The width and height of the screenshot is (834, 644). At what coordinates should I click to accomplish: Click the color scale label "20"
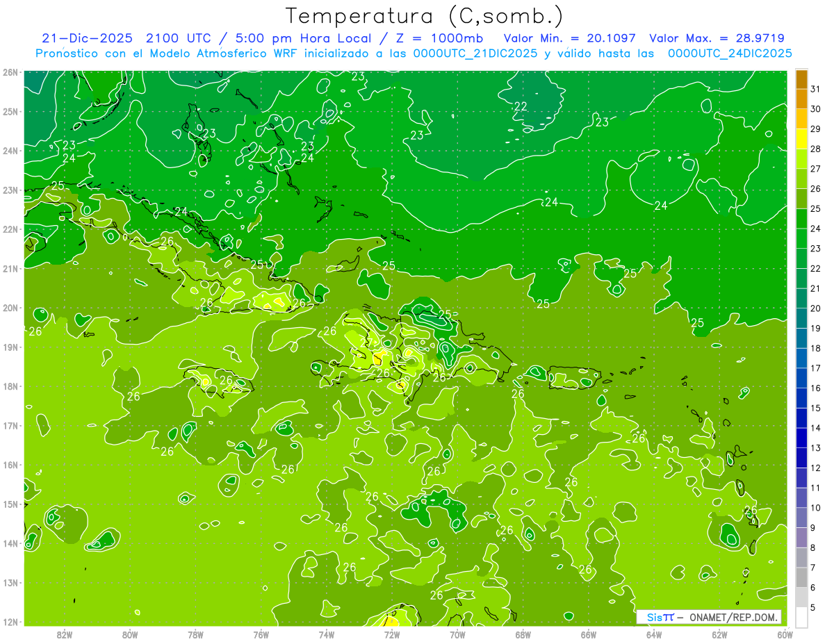click(x=816, y=308)
